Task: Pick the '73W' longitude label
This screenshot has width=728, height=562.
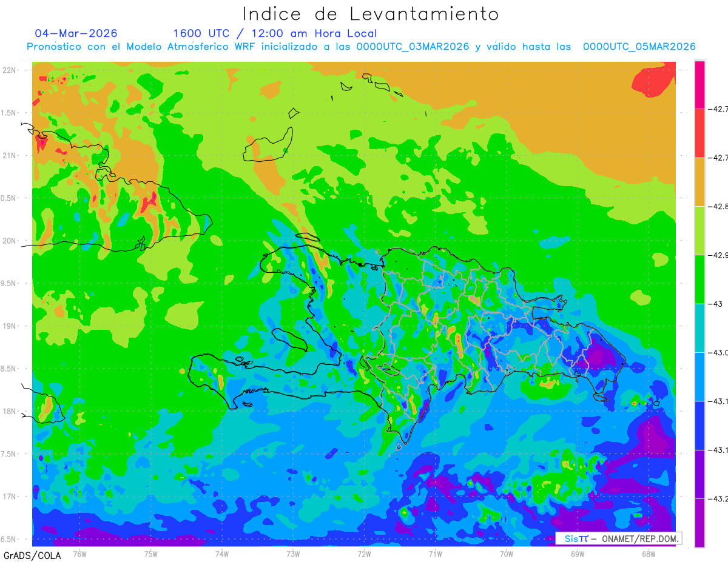Action: tap(293, 554)
